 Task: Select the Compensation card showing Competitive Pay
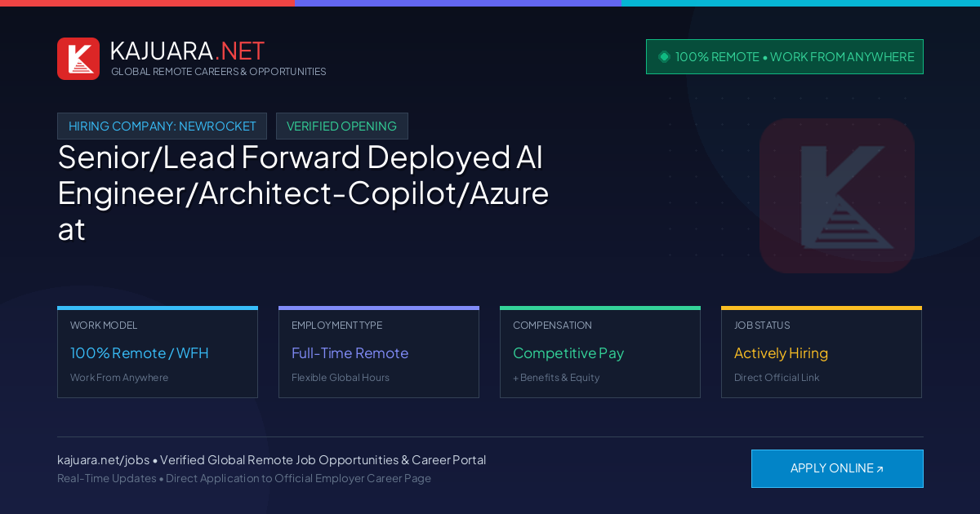click(x=600, y=352)
